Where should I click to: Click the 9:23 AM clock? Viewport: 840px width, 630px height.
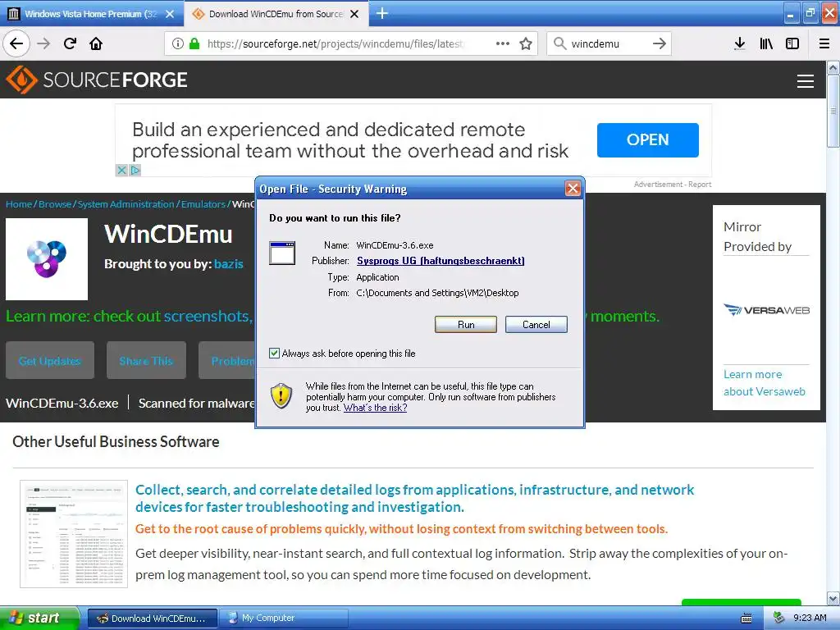(810, 619)
